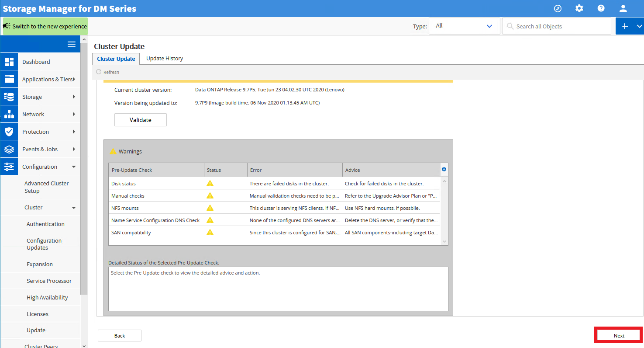This screenshot has height=348, width=644.
Task: Open High Availability menu item
Action: pyautogui.click(x=47, y=297)
